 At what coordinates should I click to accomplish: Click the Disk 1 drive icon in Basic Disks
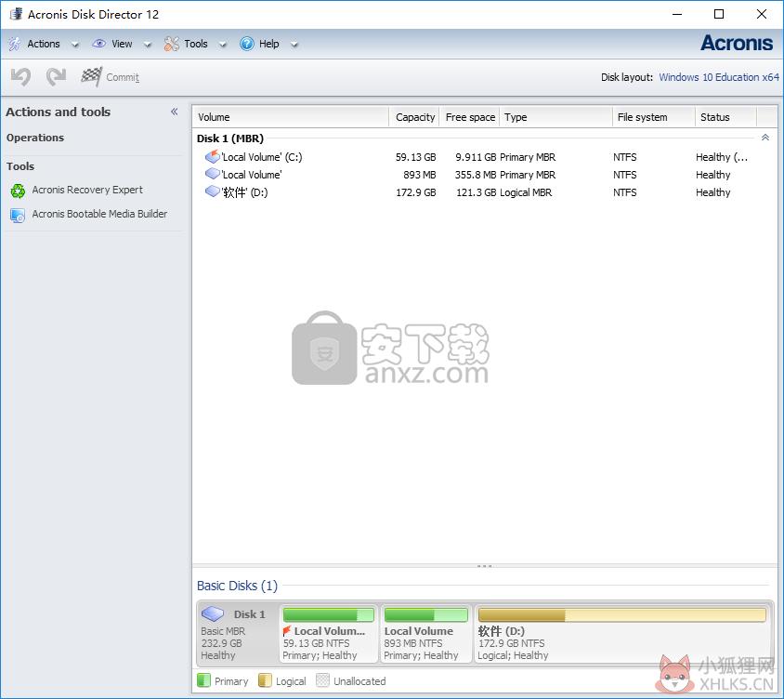pos(213,613)
